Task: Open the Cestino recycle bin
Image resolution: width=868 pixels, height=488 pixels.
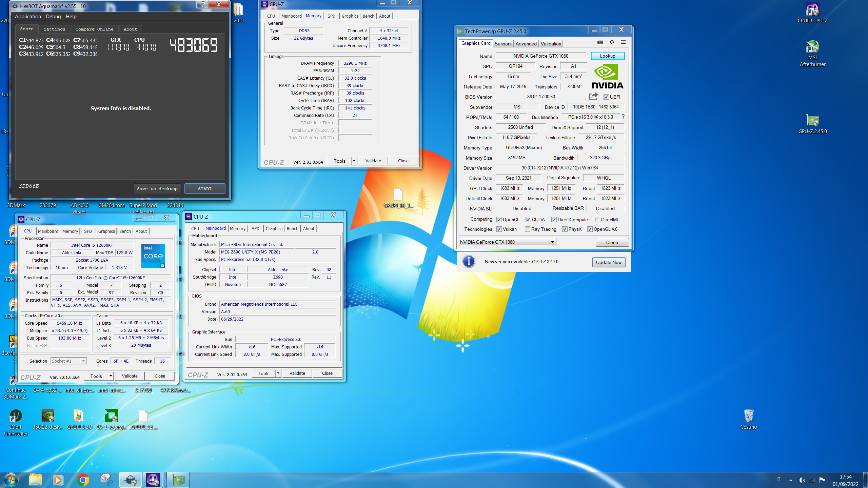Action: pos(749,419)
